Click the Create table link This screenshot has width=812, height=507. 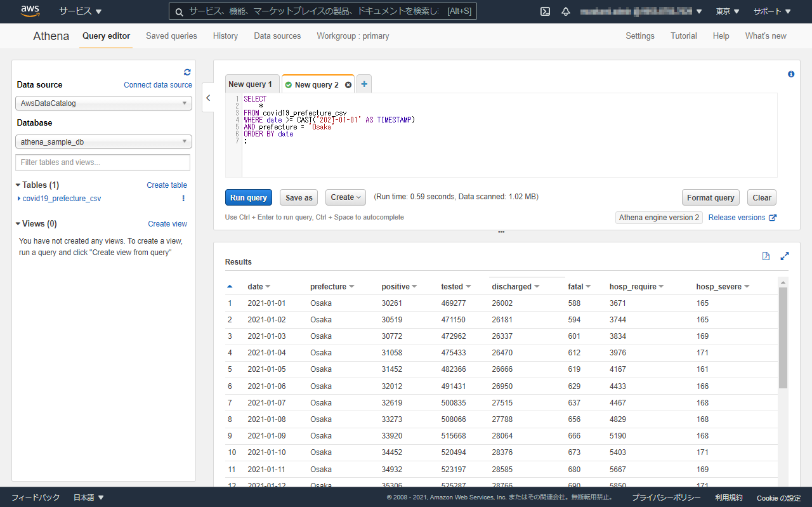click(x=167, y=185)
